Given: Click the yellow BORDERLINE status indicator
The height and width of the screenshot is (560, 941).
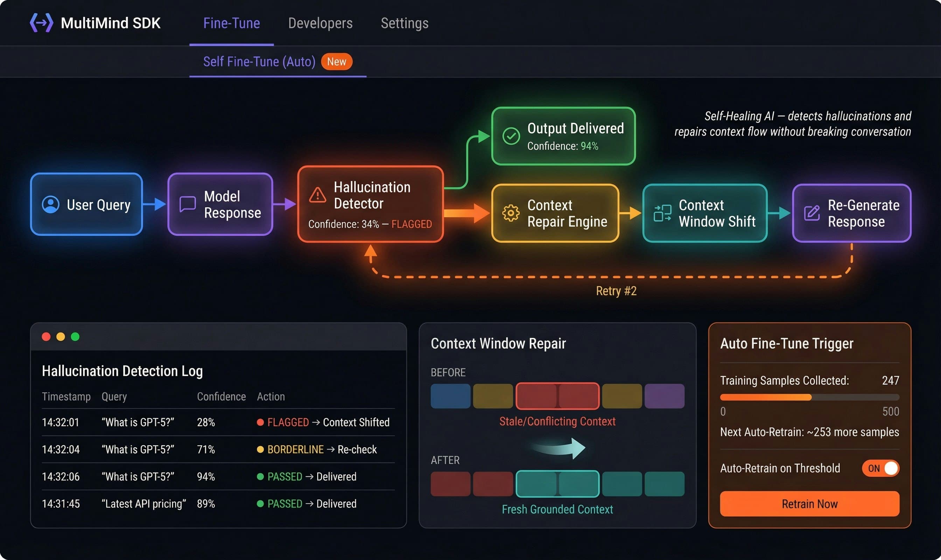Looking at the screenshot, I should [261, 449].
